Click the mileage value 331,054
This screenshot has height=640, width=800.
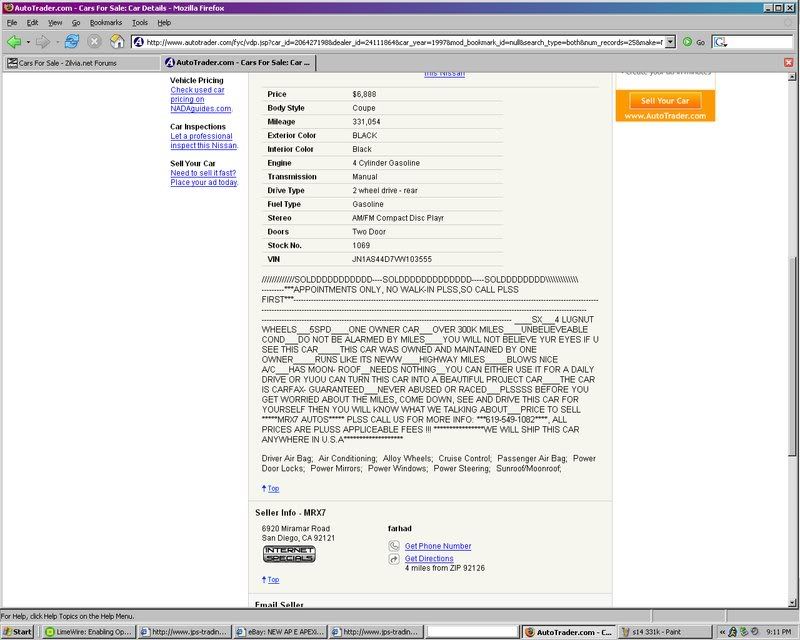click(366, 122)
